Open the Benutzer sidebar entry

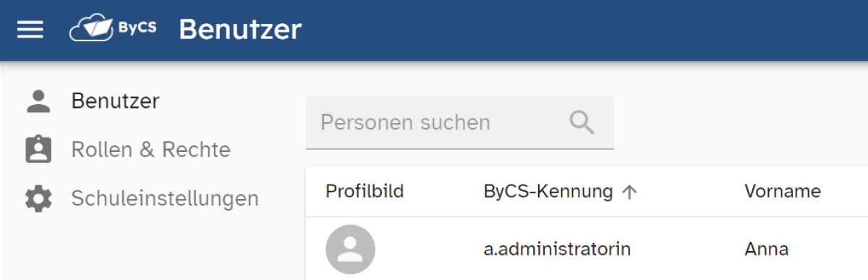point(116,101)
